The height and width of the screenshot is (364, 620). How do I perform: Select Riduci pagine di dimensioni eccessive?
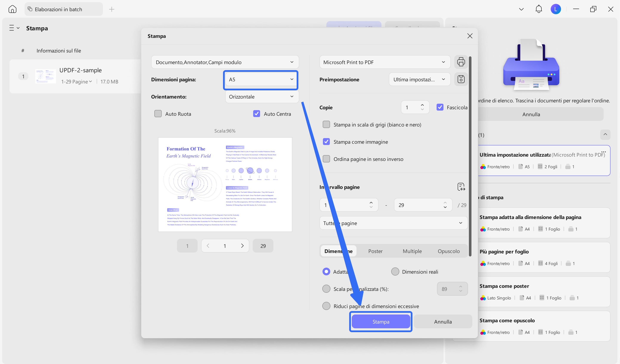pyautogui.click(x=326, y=306)
